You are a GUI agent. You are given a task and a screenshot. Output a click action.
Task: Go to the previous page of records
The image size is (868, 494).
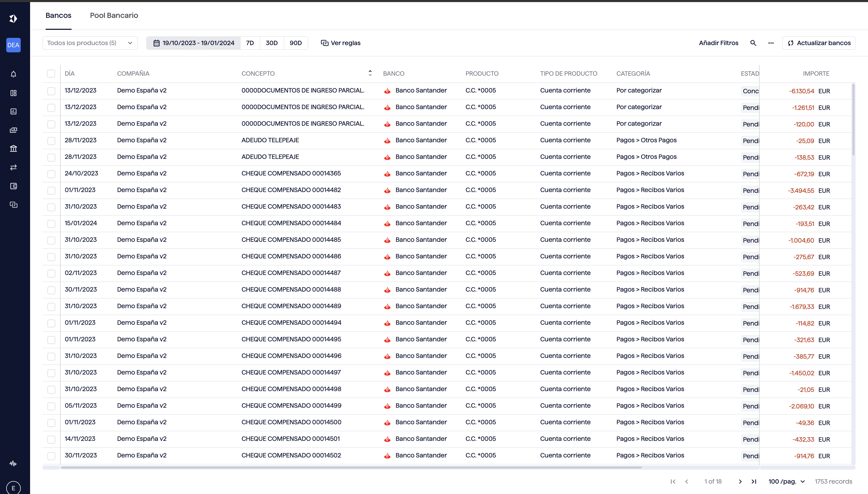(687, 482)
